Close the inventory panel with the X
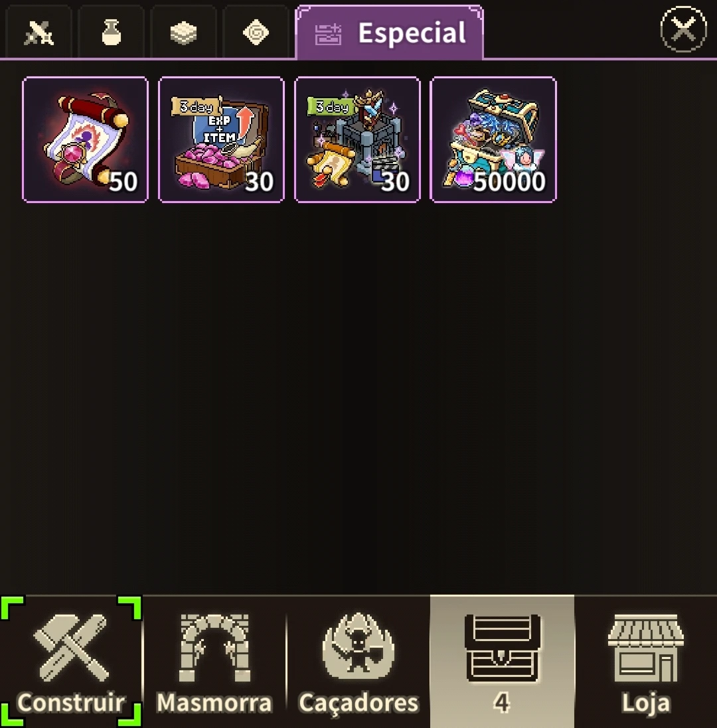 pyautogui.click(x=683, y=29)
